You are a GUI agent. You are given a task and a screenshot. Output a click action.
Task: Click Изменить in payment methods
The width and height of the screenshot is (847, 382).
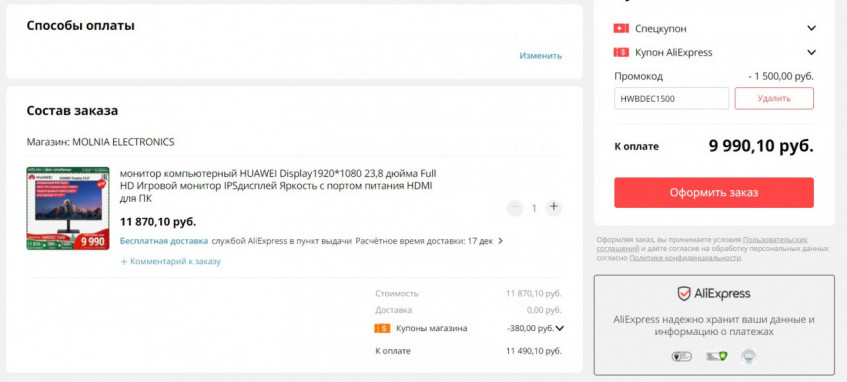pyautogui.click(x=541, y=55)
